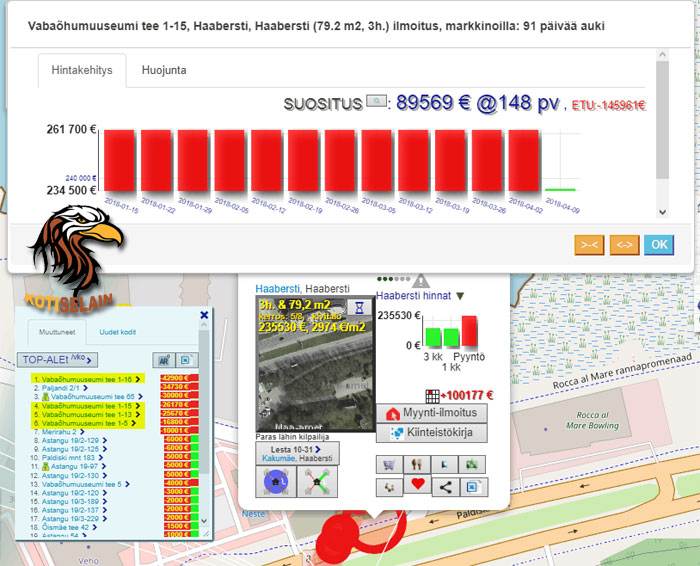Click the red chart bar dated 2018-01-15
Screen dimensions: 700x566
pos(119,160)
